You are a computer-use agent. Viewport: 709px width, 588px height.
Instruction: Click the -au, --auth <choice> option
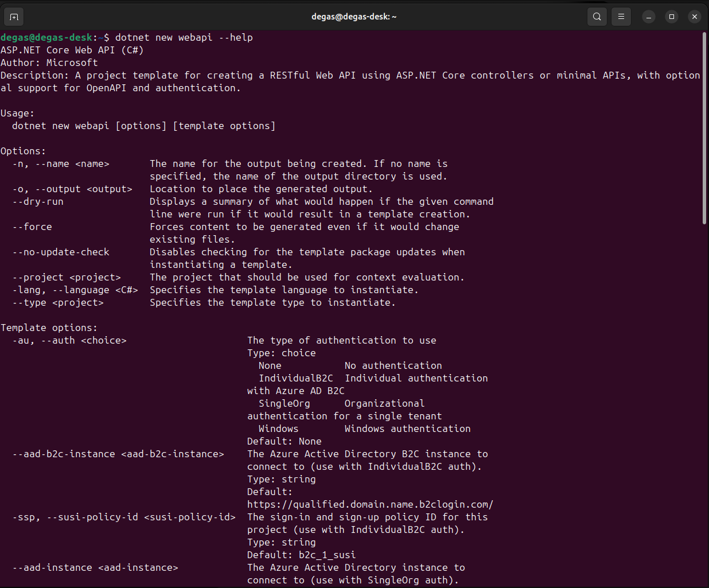(69, 340)
